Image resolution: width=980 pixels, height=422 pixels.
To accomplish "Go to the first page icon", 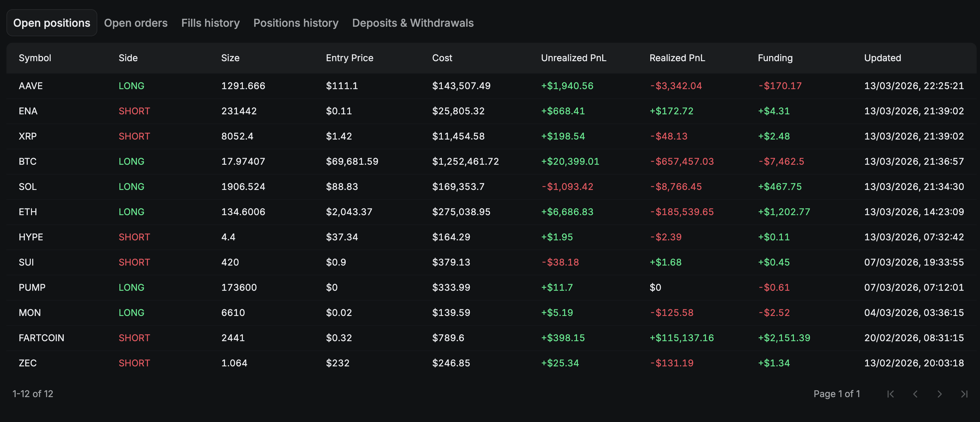I will pyautogui.click(x=891, y=394).
